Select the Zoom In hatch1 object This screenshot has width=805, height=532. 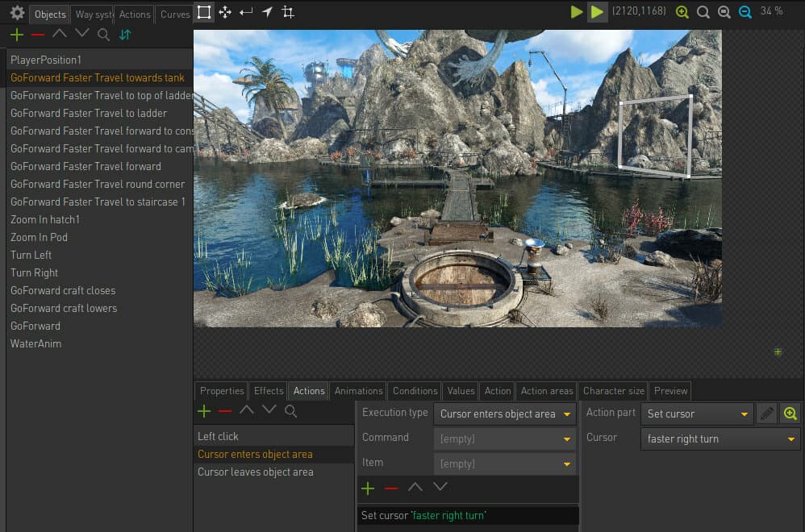coord(99,219)
